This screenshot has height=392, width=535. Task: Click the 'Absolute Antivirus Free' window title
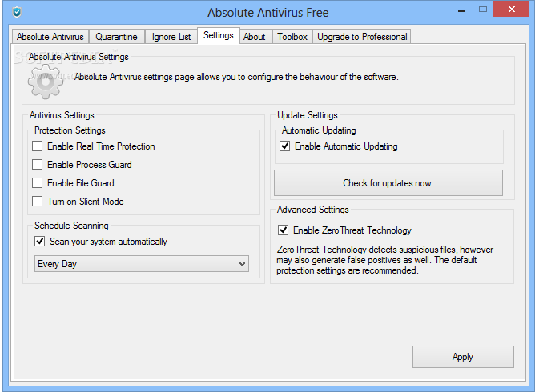(x=267, y=13)
